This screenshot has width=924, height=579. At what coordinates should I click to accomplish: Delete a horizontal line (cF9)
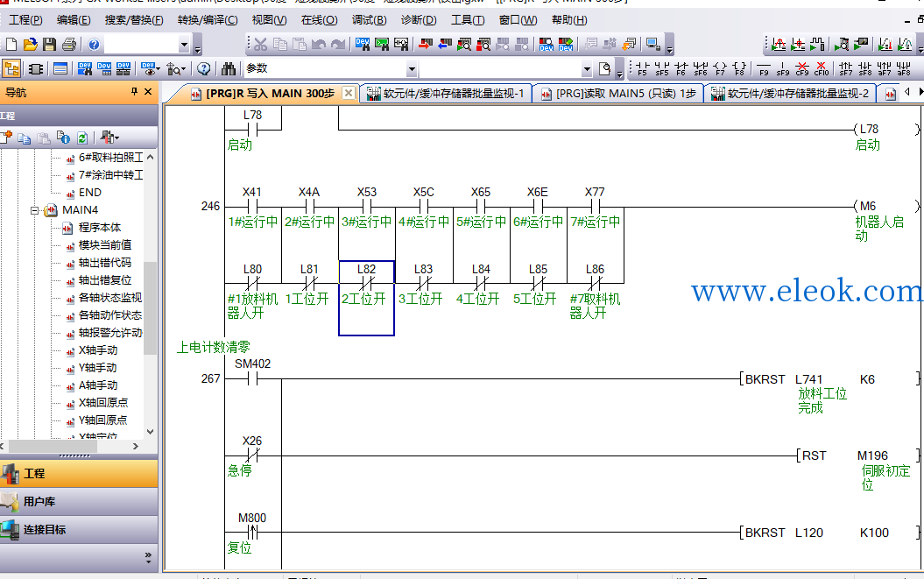pos(802,69)
